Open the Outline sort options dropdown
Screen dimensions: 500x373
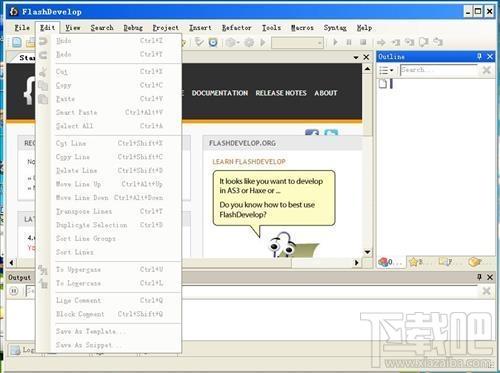[387, 70]
